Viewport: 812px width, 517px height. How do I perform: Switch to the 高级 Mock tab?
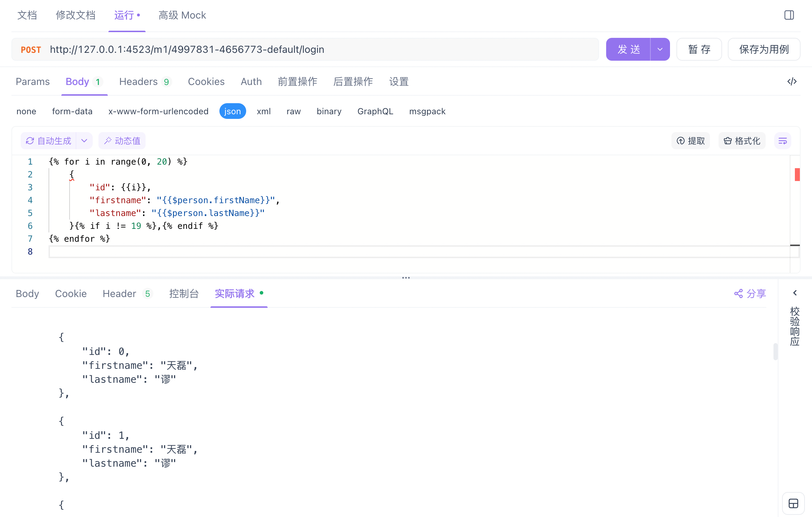tap(182, 15)
